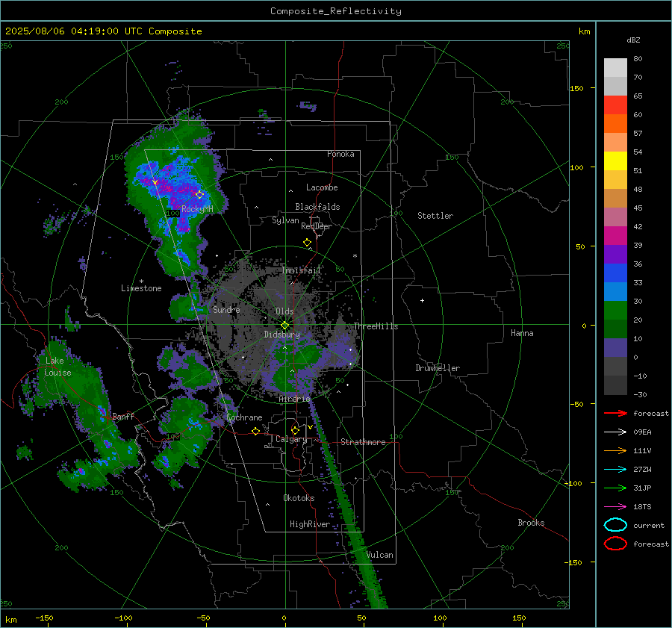This screenshot has height=628, width=672.
Task: Click the Drumheller label
Action: [x=438, y=368]
